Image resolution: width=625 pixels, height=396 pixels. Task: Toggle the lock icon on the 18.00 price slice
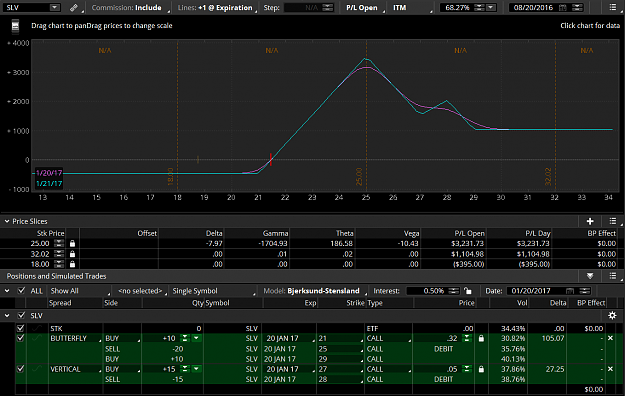tap(72, 264)
